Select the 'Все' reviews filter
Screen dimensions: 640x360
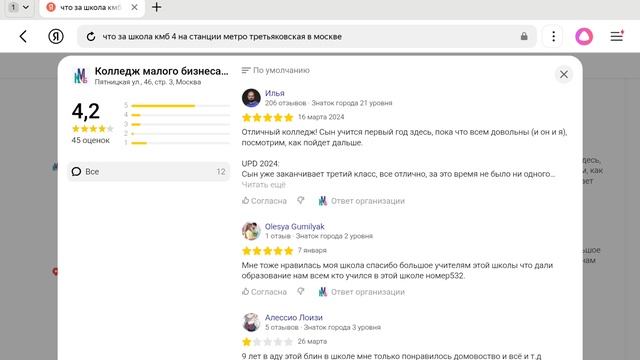point(149,171)
